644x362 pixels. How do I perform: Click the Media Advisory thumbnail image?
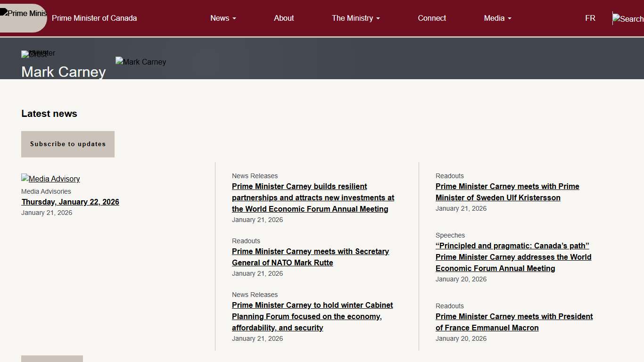(50, 179)
